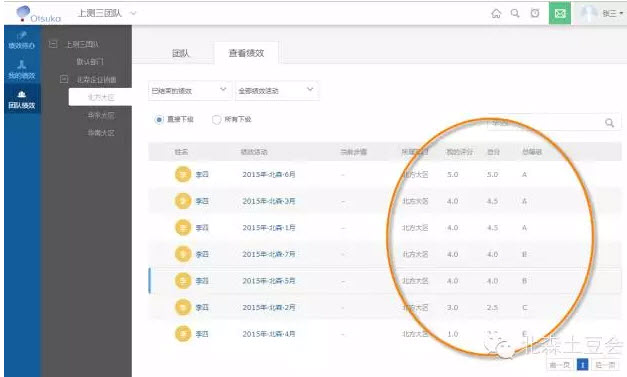Image resolution: width=627 pixels, height=377 pixels.
Task: Open the search magnifier in top bar
Action: pyautogui.click(x=515, y=13)
